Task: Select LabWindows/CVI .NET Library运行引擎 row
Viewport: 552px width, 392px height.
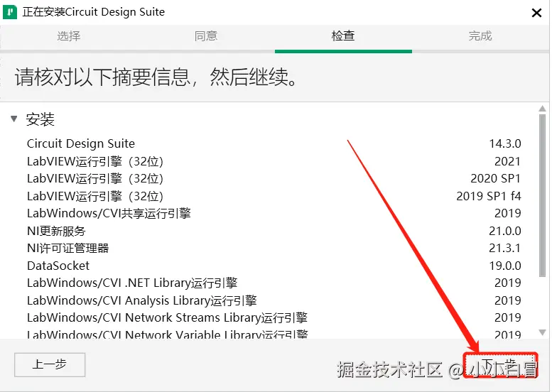Action: point(274,283)
